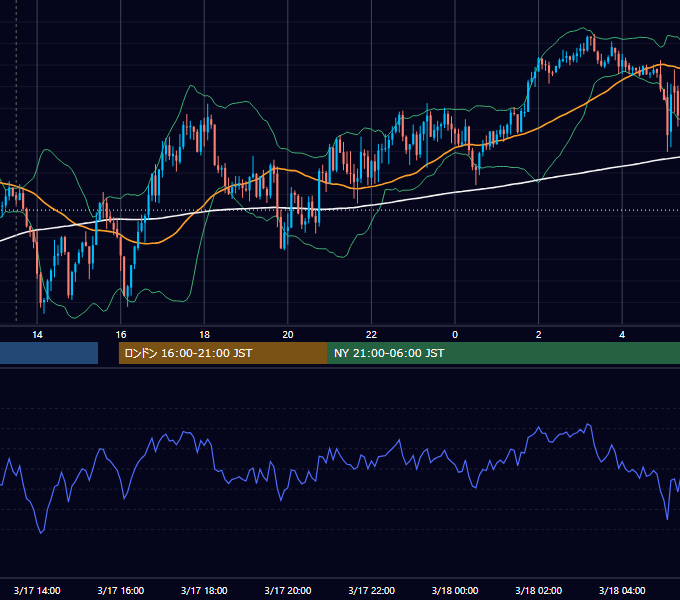Click the 3/17 22:00 date label
This screenshot has height=600, width=680.
[x=372, y=590]
